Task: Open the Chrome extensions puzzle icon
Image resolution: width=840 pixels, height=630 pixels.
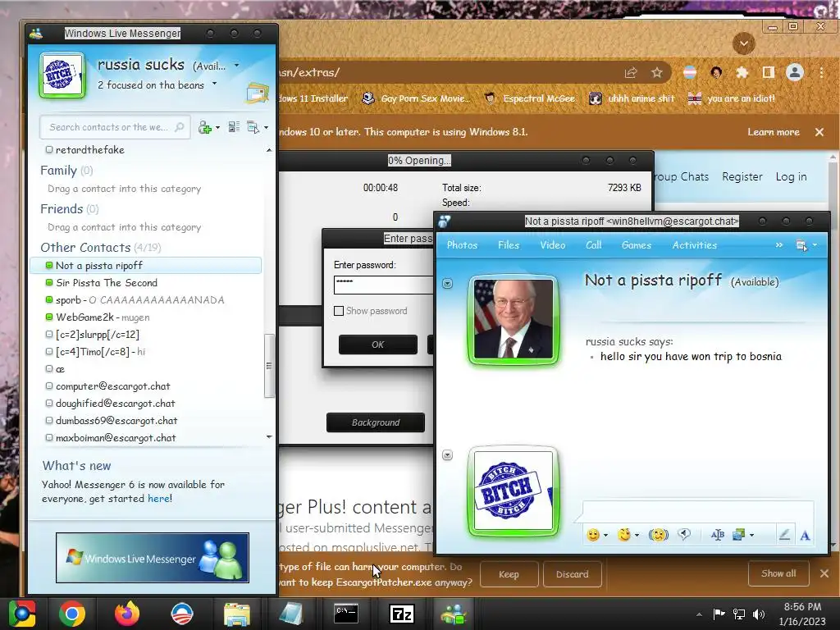Action: point(742,72)
